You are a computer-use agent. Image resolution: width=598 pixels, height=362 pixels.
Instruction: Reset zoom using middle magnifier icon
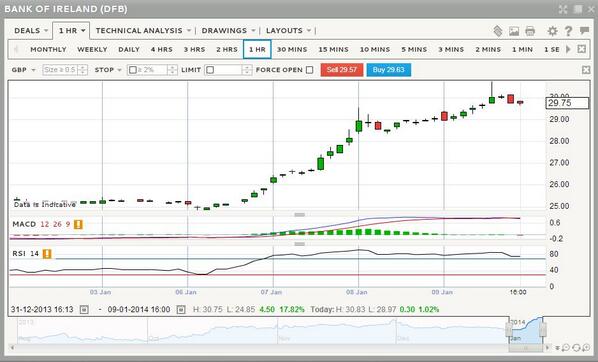(x=576, y=348)
